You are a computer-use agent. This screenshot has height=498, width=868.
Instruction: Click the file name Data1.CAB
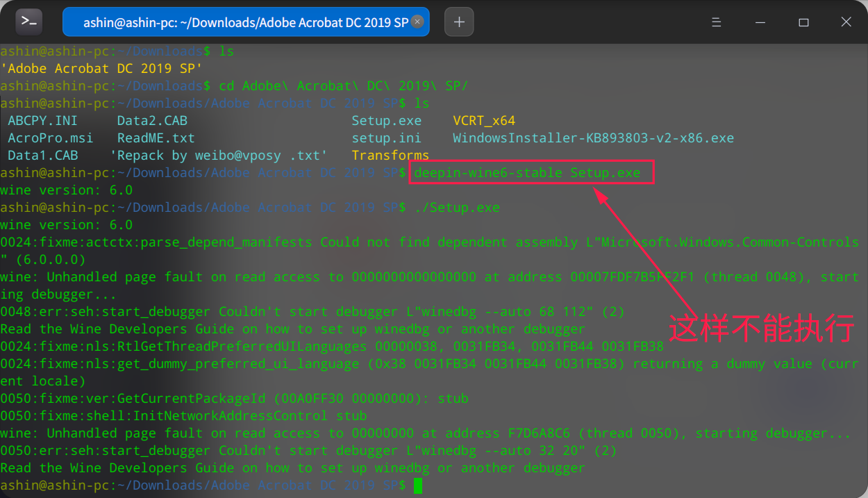coord(43,156)
